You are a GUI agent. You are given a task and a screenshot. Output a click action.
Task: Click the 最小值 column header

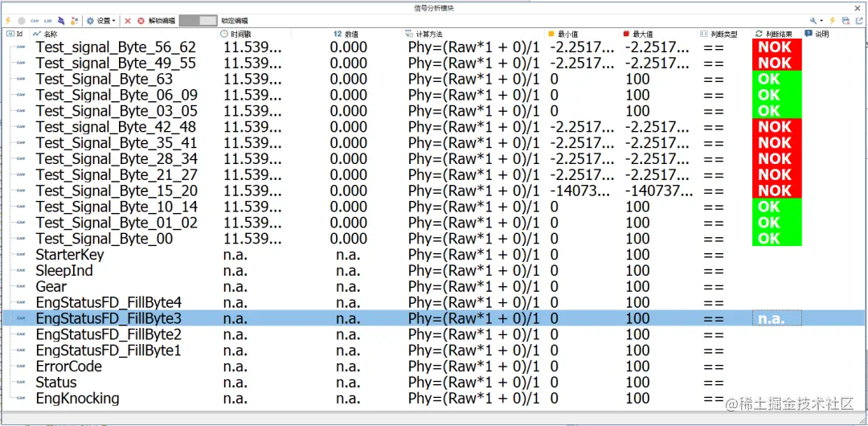[583, 34]
